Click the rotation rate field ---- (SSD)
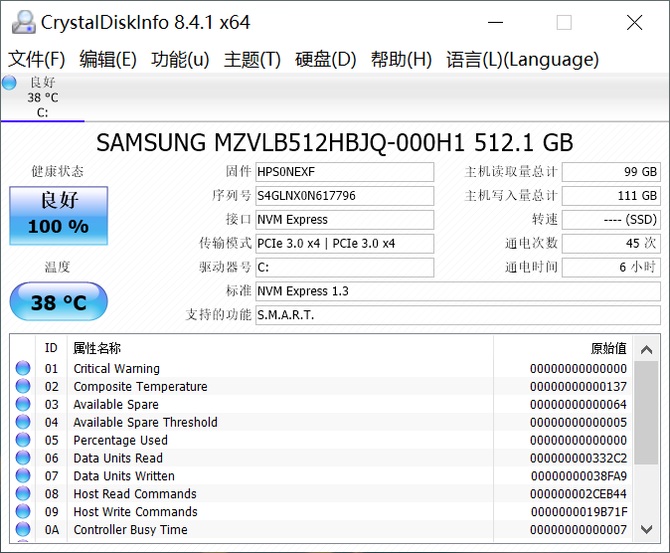The height and width of the screenshot is (553, 670). pyautogui.click(x=611, y=220)
